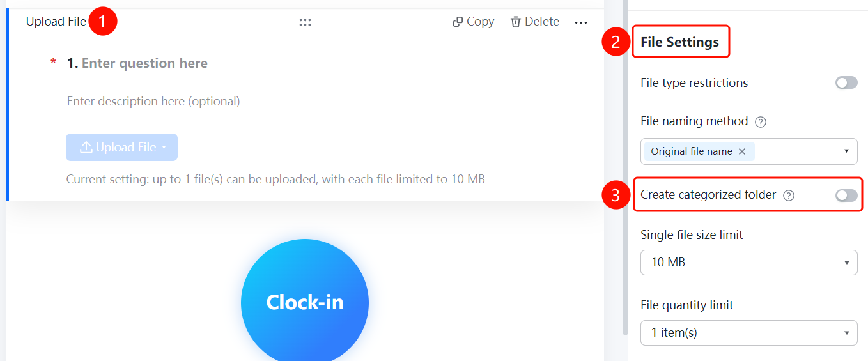This screenshot has height=361, width=868.
Task: Click the File Settings heading
Action: (x=679, y=42)
